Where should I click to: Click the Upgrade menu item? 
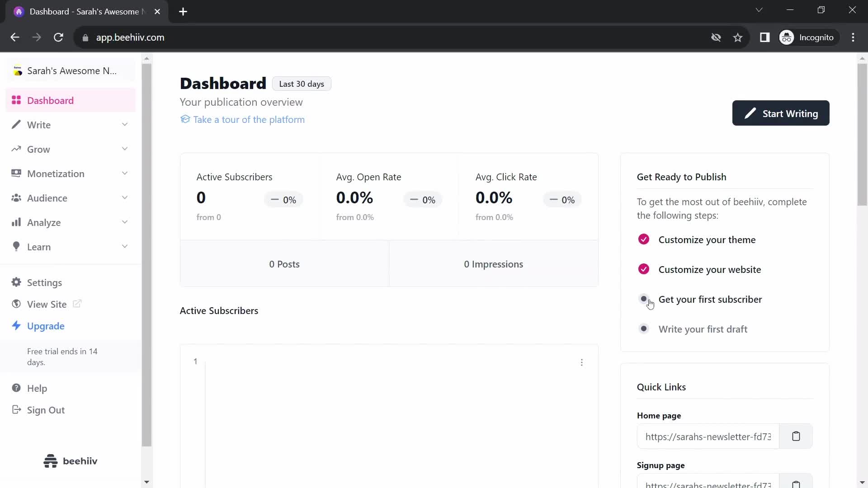coord(46,326)
